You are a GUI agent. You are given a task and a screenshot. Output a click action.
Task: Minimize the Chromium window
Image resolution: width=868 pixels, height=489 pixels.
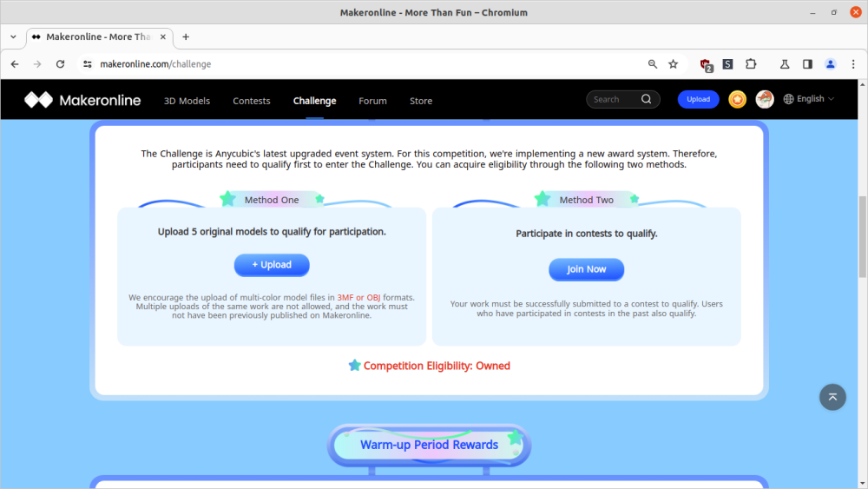click(x=812, y=12)
